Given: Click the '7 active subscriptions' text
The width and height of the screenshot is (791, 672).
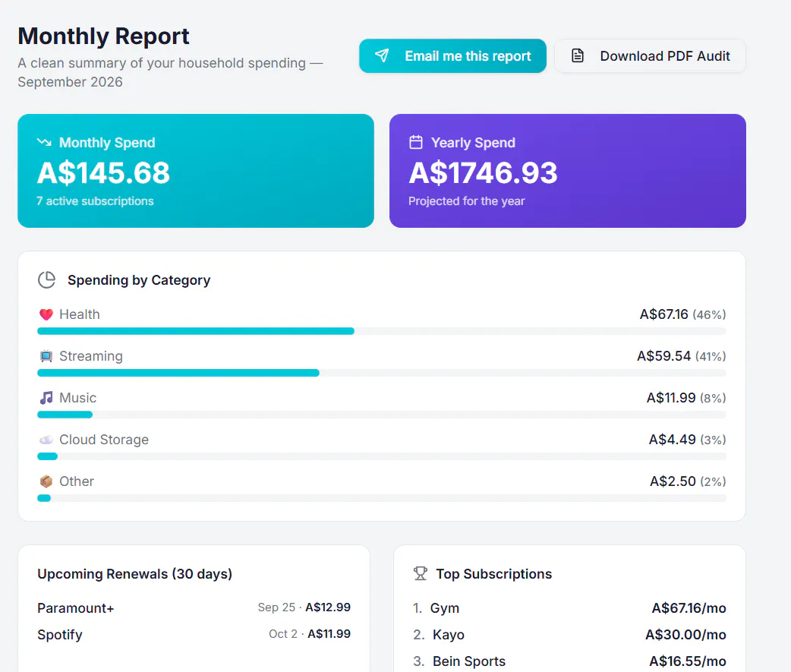Looking at the screenshot, I should coord(95,200).
